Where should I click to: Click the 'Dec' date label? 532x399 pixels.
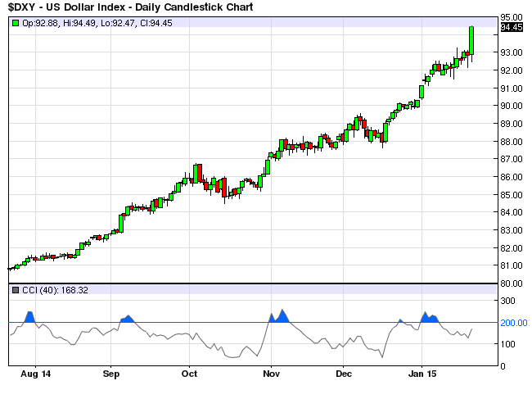(x=344, y=374)
